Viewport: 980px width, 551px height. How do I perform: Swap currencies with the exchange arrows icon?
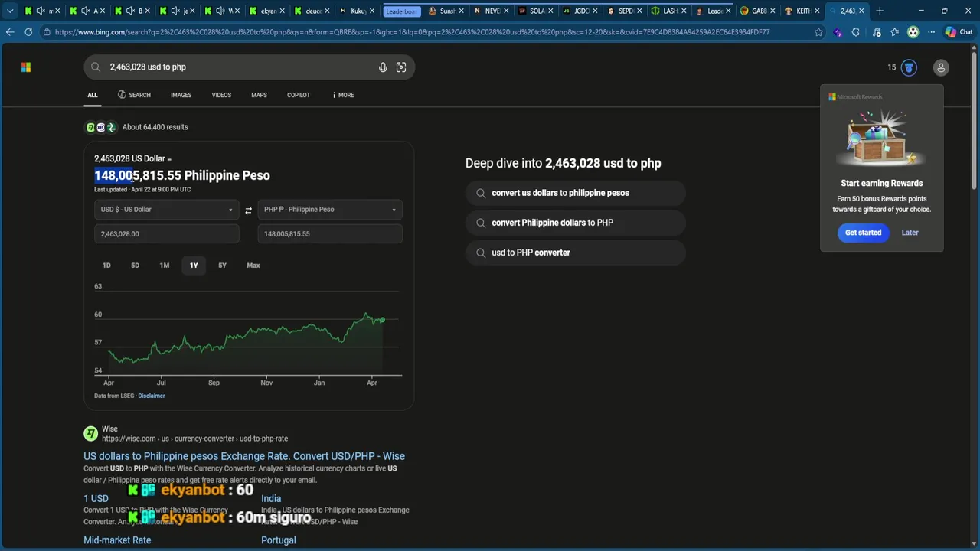(x=248, y=210)
